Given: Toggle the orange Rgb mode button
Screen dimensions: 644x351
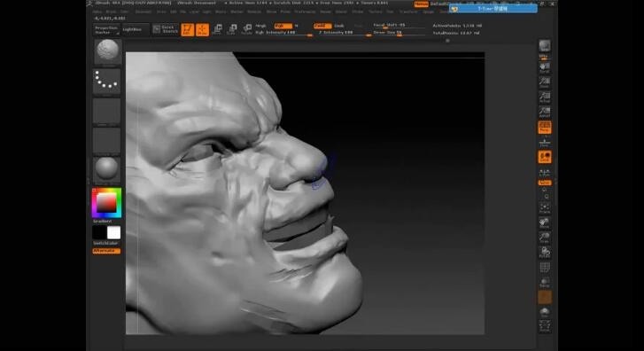Looking at the screenshot, I should click(x=283, y=26).
